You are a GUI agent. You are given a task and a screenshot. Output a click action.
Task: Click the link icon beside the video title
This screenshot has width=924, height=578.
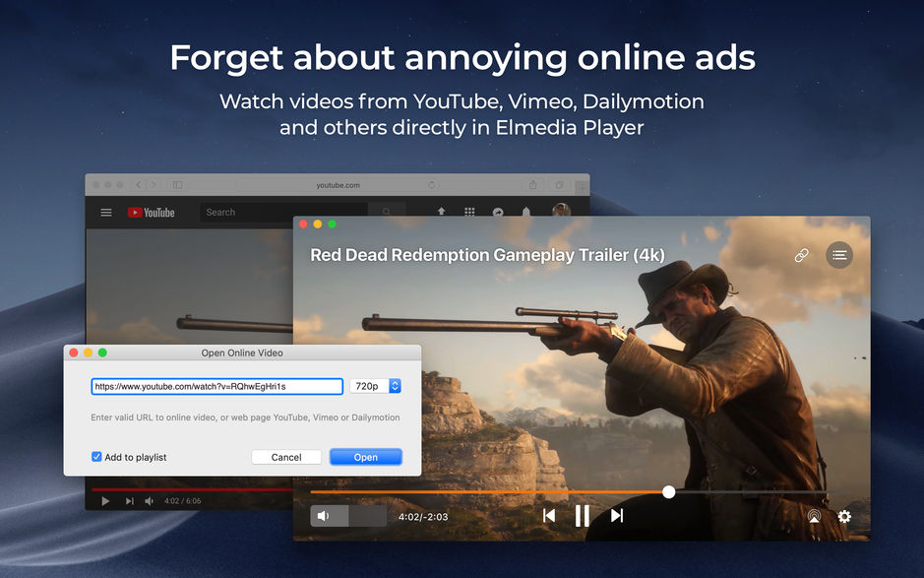801,255
